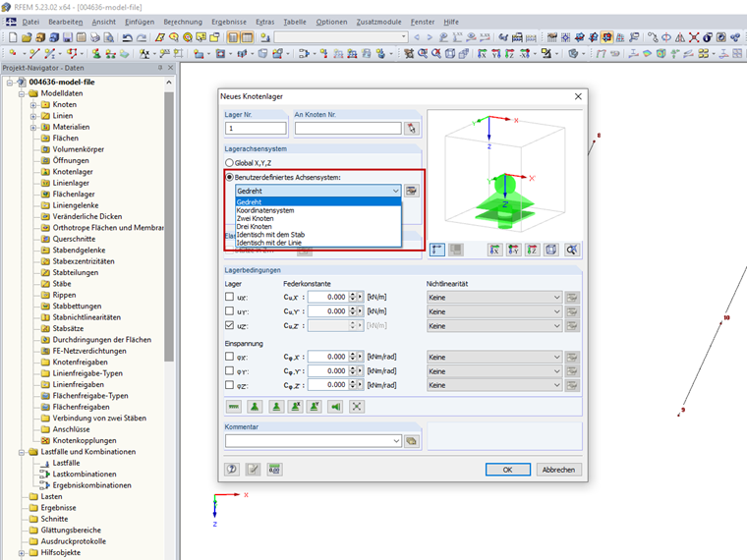The height and width of the screenshot is (560, 747).
Task: Confirm the dialog with OK
Action: point(508,470)
